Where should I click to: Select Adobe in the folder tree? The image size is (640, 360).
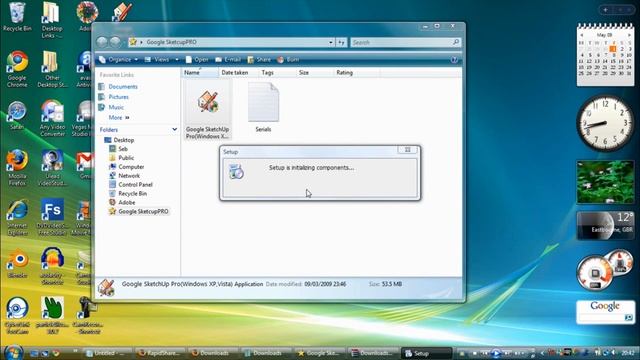coord(122,202)
